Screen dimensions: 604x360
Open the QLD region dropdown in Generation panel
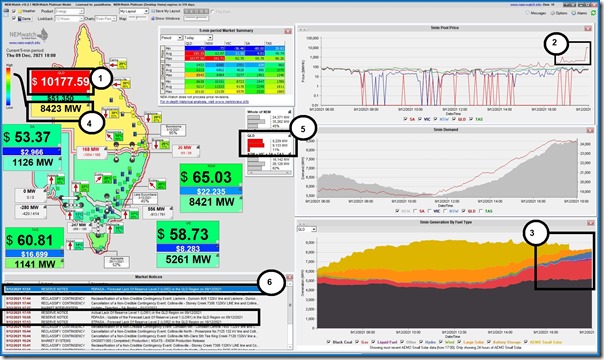pos(307,229)
